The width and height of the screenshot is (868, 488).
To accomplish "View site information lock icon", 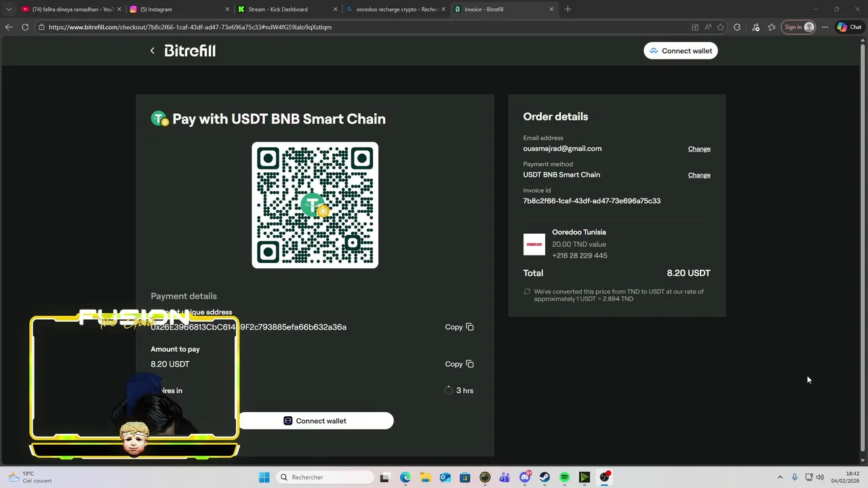I will (41, 27).
